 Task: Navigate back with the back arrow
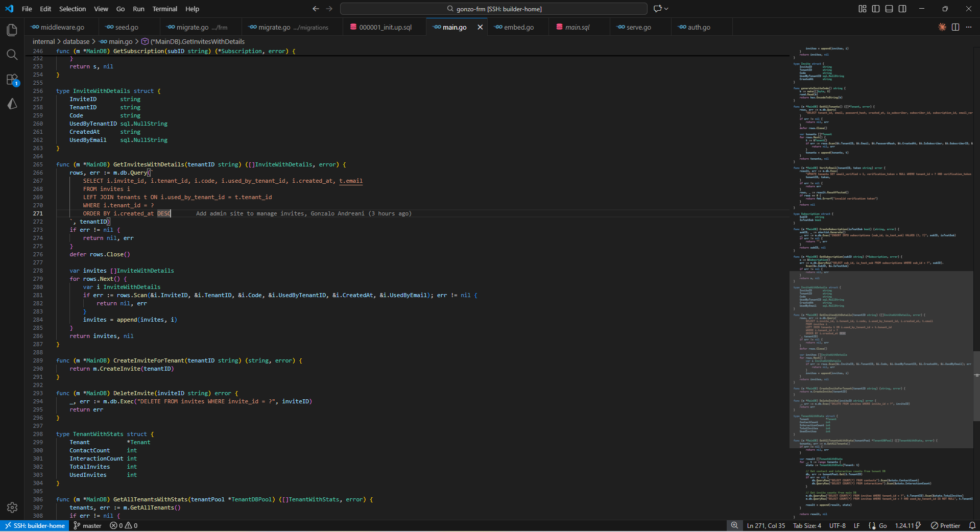point(315,9)
